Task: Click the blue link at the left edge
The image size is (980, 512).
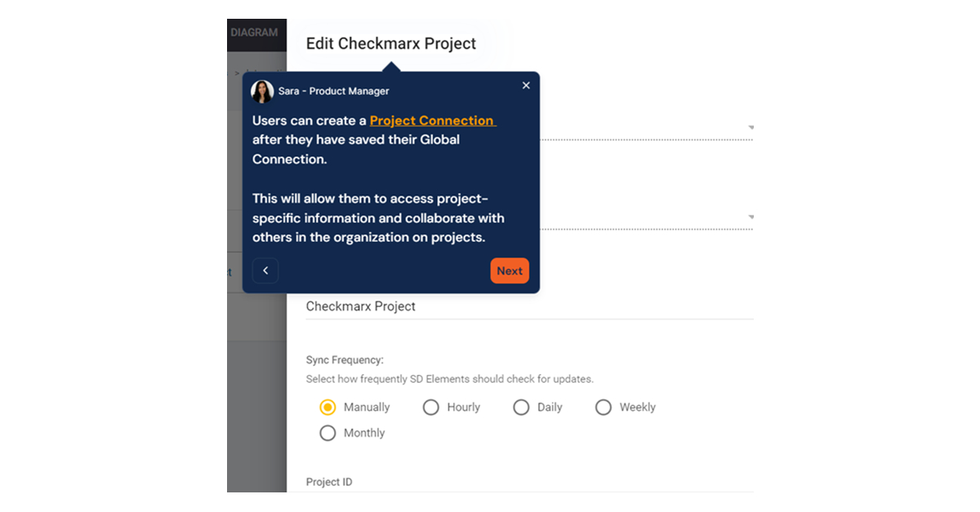Action: click(x=230, y=272)
